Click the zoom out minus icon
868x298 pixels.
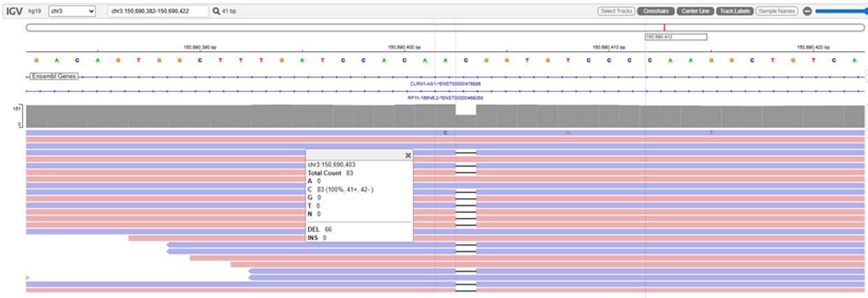[807, 11]
